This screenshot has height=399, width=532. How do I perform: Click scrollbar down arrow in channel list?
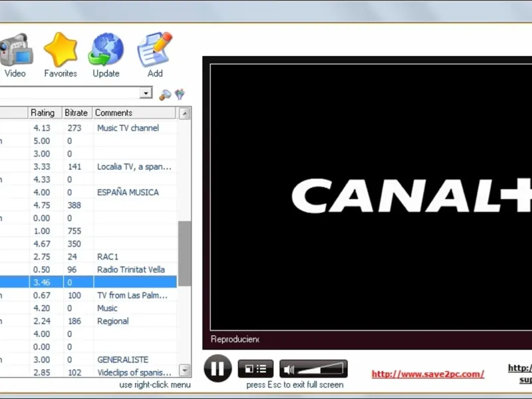(x=185, y=370)
